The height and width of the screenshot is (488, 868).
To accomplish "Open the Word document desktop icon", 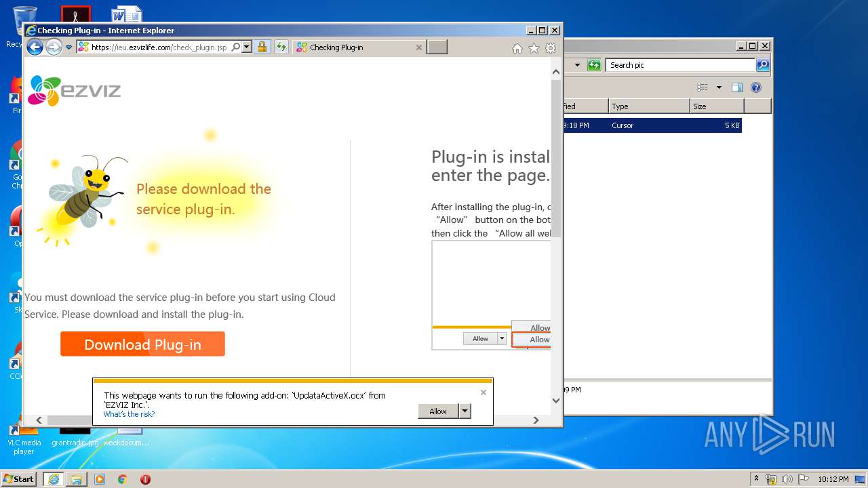I will [x=127, y=15].
